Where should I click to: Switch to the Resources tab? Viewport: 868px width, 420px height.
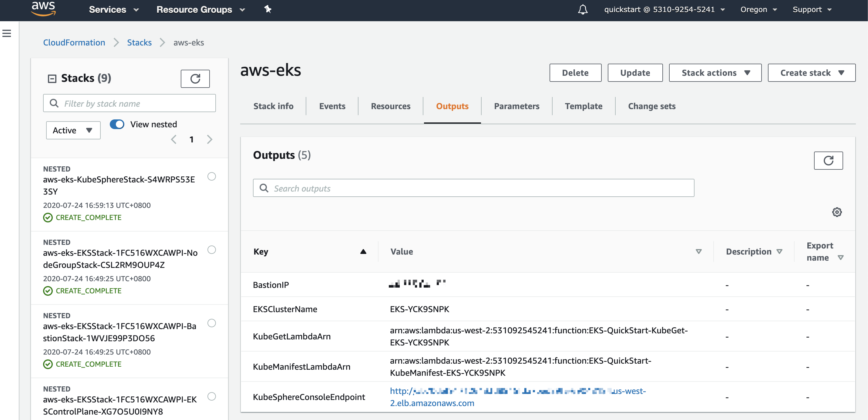tap(391, 106)
